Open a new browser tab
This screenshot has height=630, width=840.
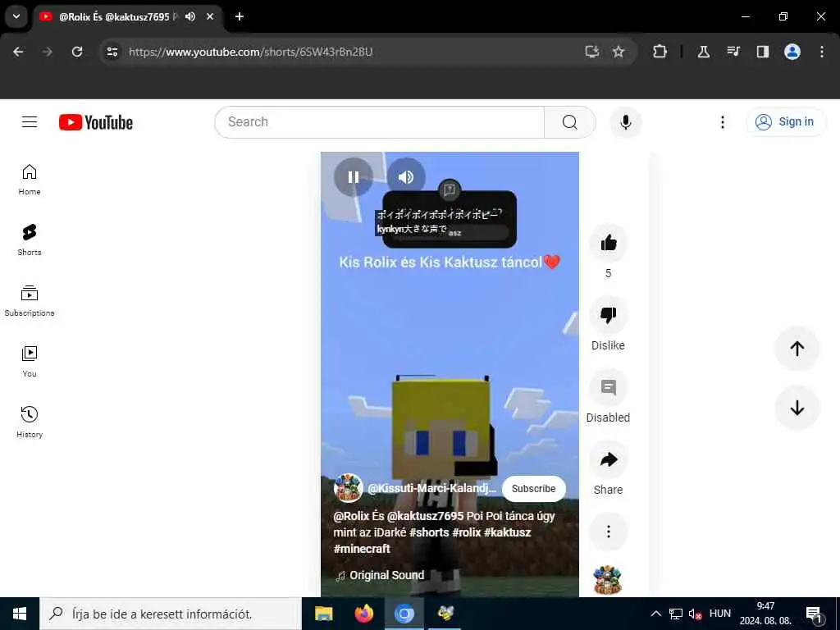coord(240,16)
